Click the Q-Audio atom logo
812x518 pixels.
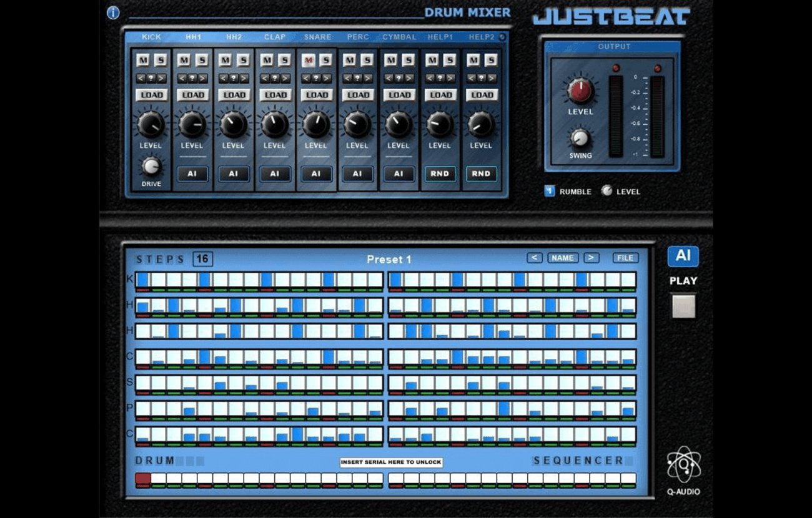coord(683,465)
